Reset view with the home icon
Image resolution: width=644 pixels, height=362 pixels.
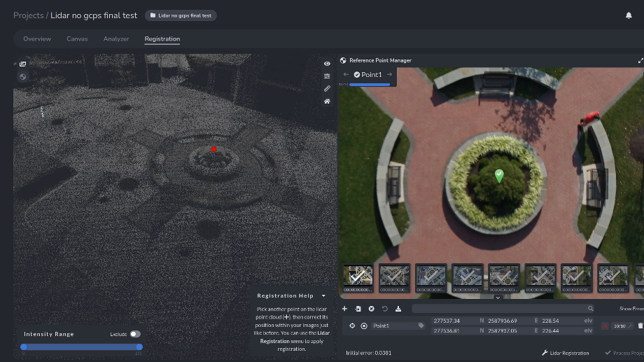point(327,101)
